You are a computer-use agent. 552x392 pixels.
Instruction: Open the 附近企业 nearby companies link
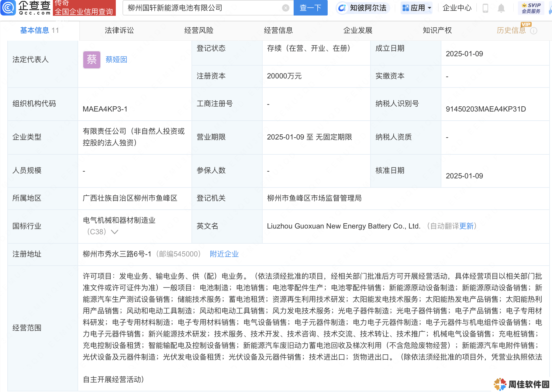click(x=224, y=254)
